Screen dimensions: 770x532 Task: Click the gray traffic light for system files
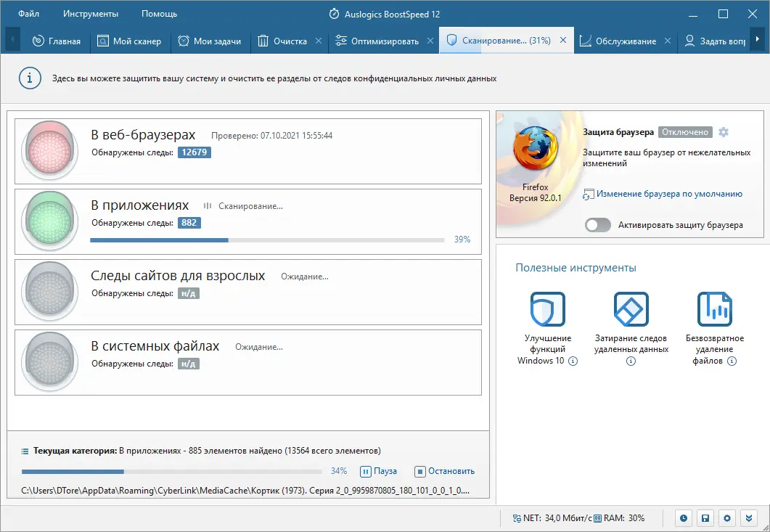[x=49, y=362]
